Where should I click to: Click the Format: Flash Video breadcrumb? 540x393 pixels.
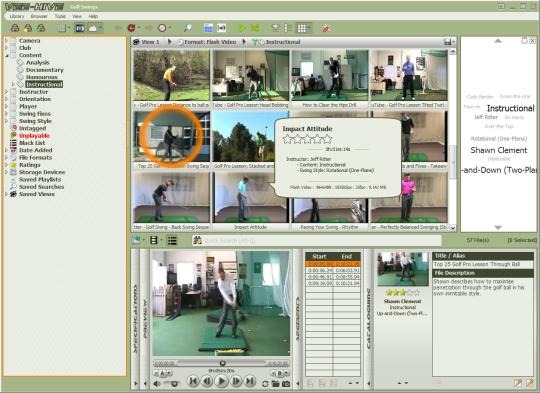point(210,42)
